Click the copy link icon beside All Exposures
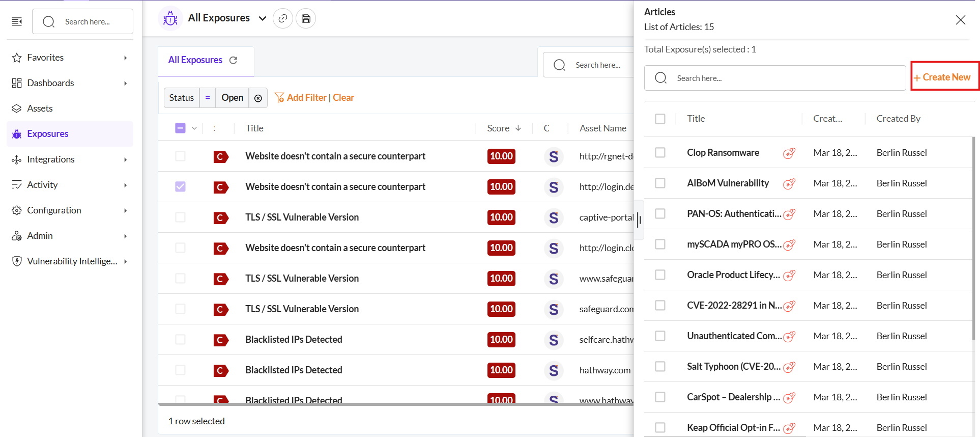The height and width of the screenshot is (437, 980). tap(283, 18)
